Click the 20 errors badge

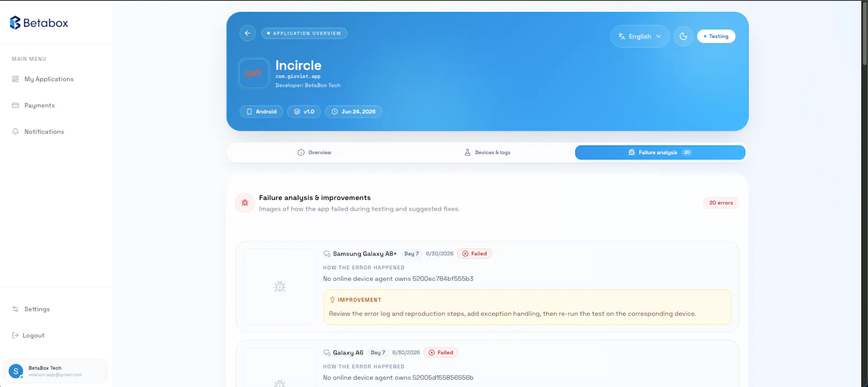tap(721, 203)
